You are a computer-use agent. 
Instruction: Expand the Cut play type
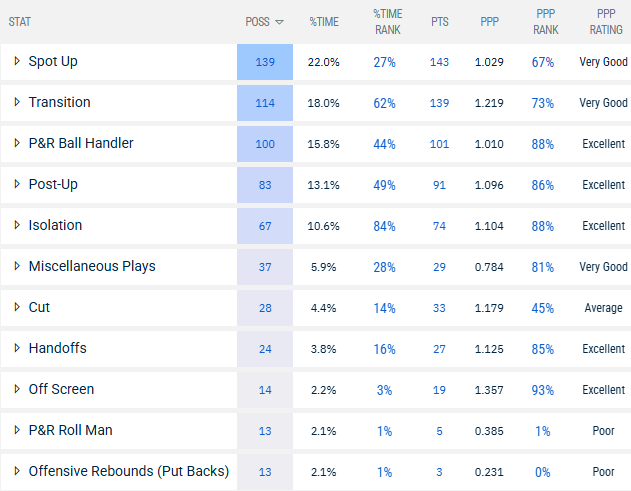pyautogui.click(x=17, y=308)
